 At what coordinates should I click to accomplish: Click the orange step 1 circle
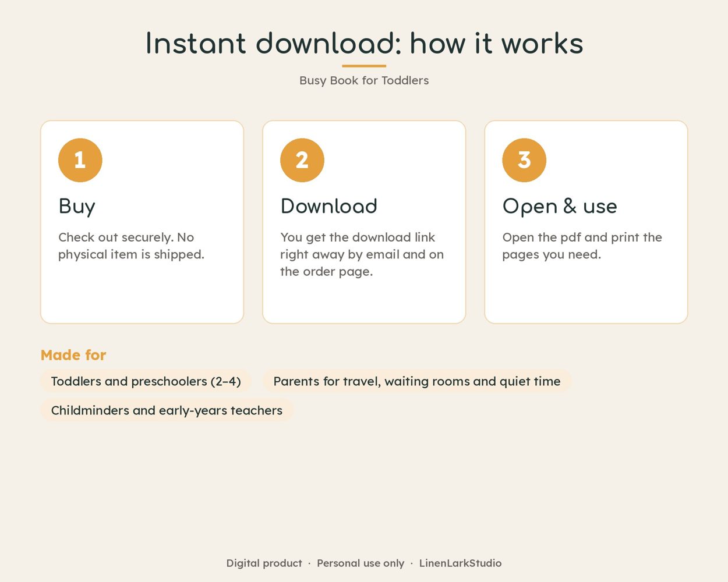pos(80,160)
